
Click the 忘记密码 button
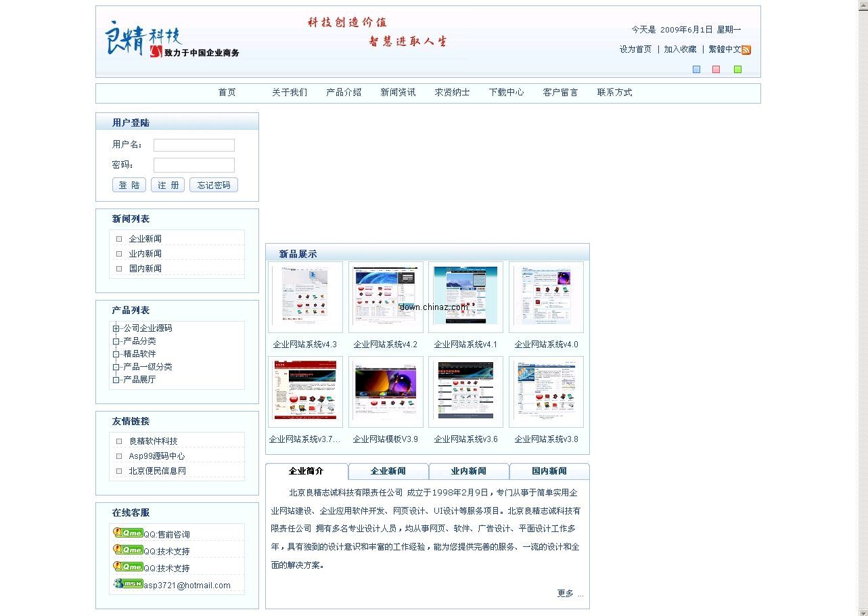click(214, 185)
